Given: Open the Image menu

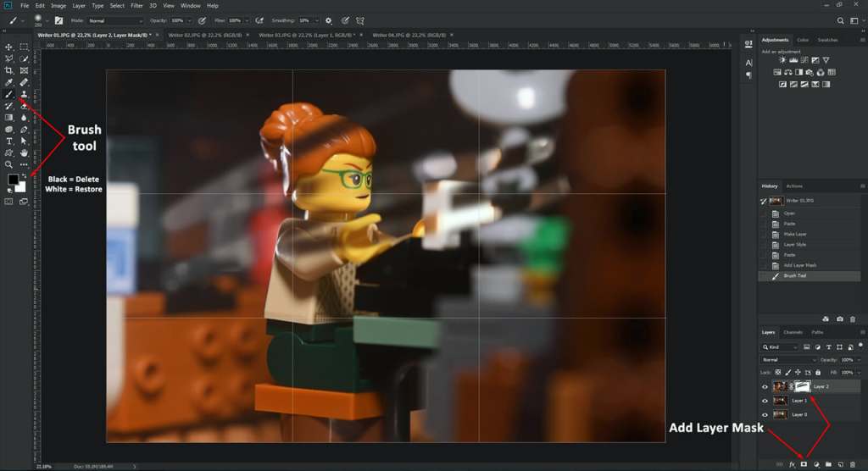Looking at the screenshot, I should coord(58,6).
